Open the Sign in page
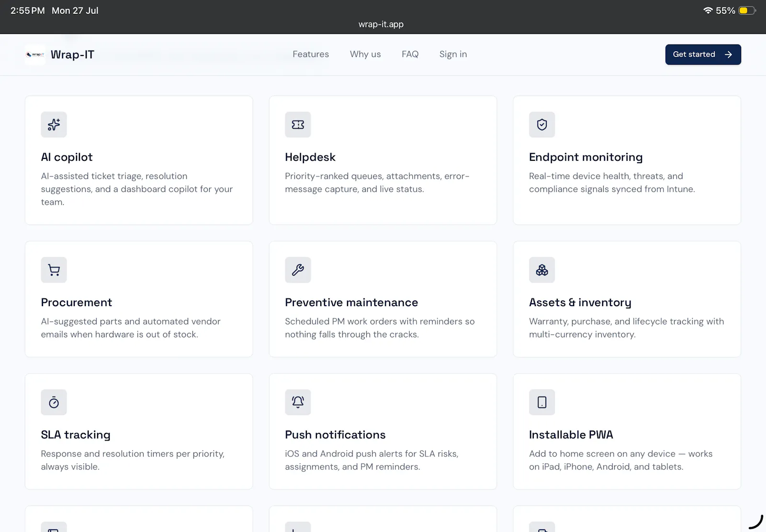This screenshot has height=532, width=766. tap(453, 54)
